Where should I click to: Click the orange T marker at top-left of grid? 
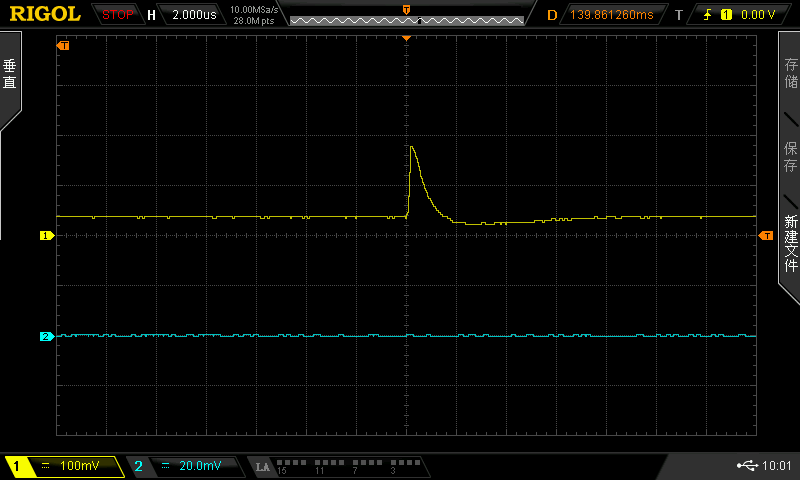63,46
